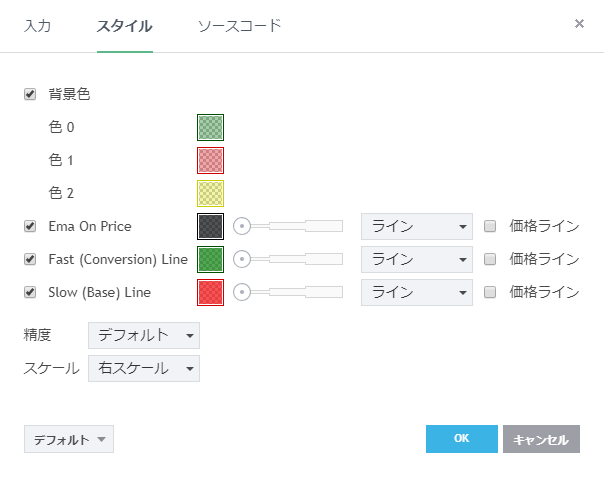Enable 価格ライン for Fast (Conversion) Line
Image resolution: width=604 pixels, height=478 pixels.
pos(490,259)
